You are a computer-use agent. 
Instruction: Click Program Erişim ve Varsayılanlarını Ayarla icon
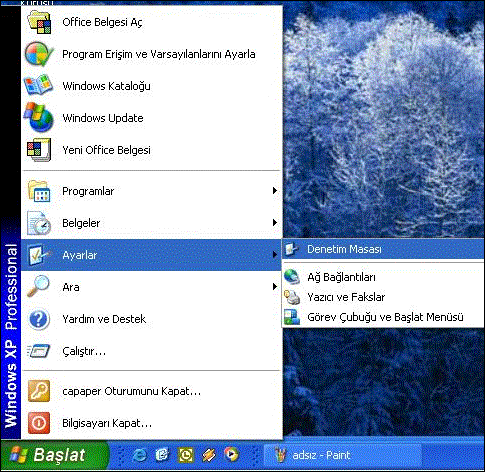click(39, 54)
